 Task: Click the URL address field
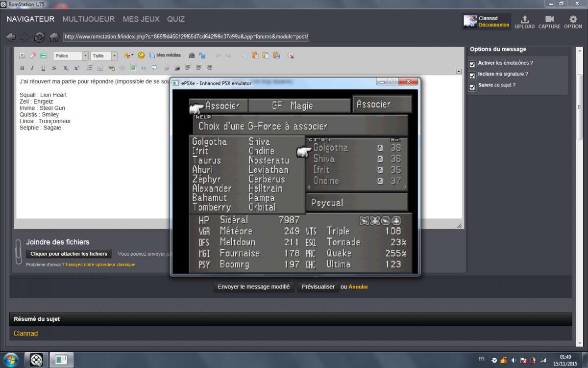(186, 37)
